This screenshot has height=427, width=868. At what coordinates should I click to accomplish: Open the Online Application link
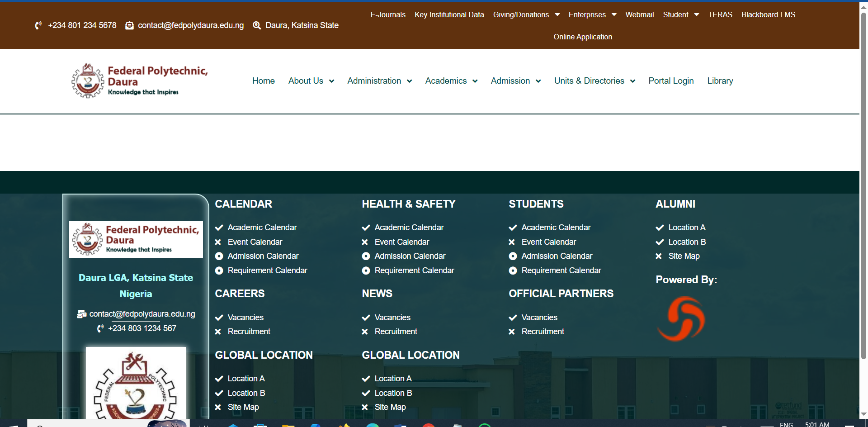coord(582,37)
